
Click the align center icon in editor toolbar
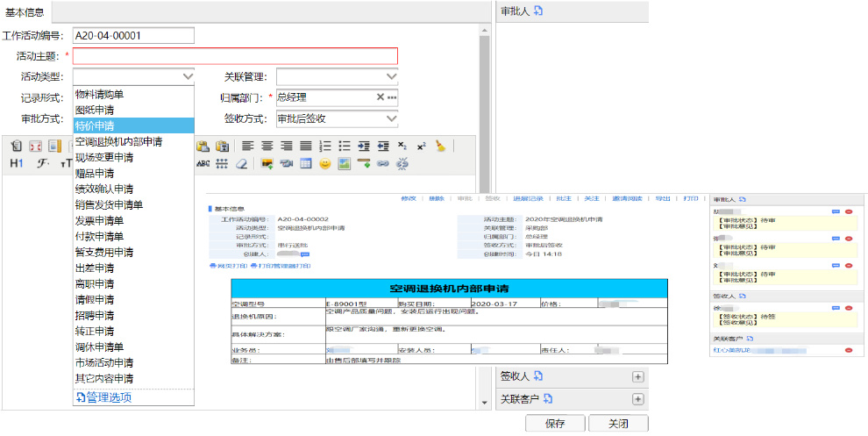pos(267,146)
